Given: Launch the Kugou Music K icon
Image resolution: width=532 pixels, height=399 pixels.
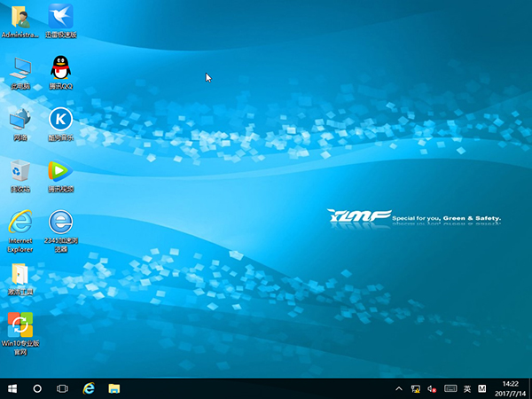Looking at the screenshot, I should pyautogui.click(x=60, y=119).
